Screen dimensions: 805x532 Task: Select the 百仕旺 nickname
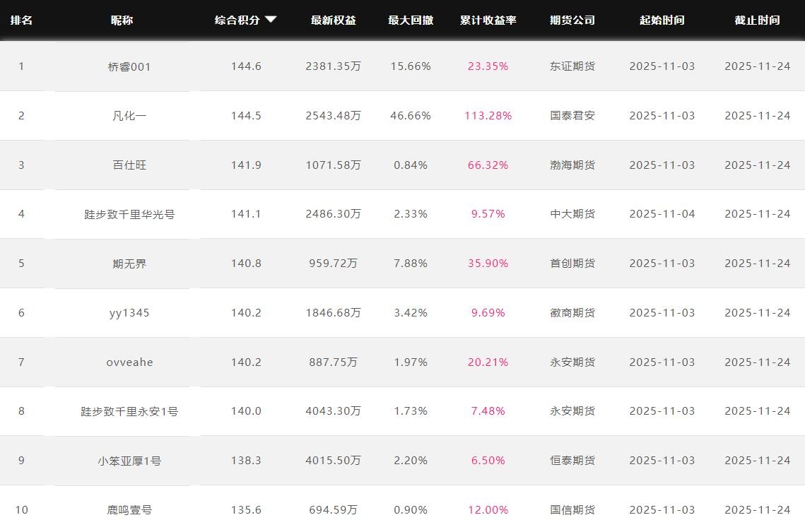[129, 165]
